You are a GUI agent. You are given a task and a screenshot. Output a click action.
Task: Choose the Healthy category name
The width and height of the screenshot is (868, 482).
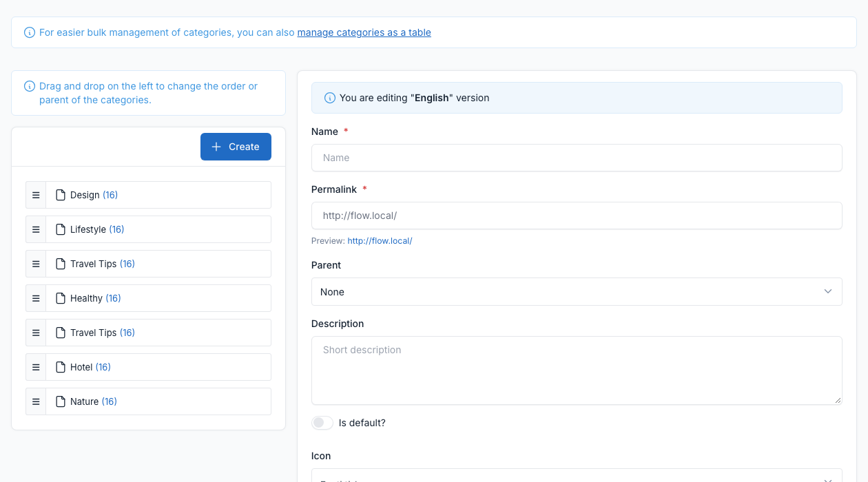(86, 298)
